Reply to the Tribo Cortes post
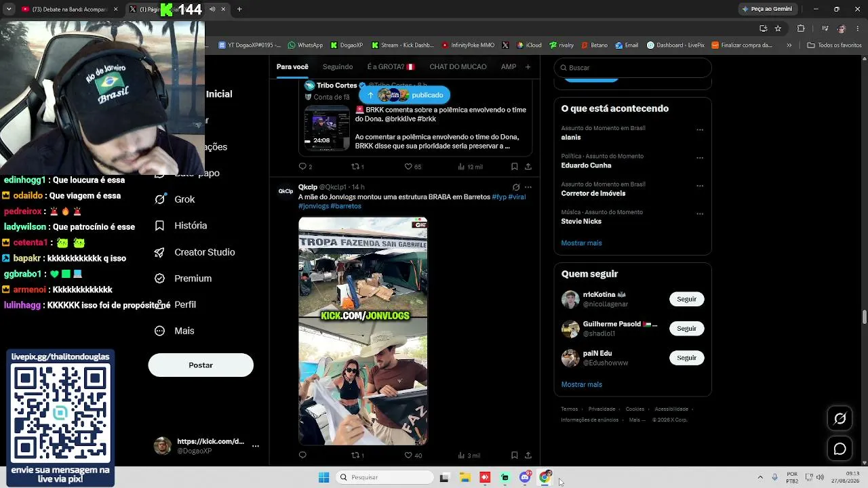Image resolution: width=868 pixels, height=488 pixels. tap(305, 167)
